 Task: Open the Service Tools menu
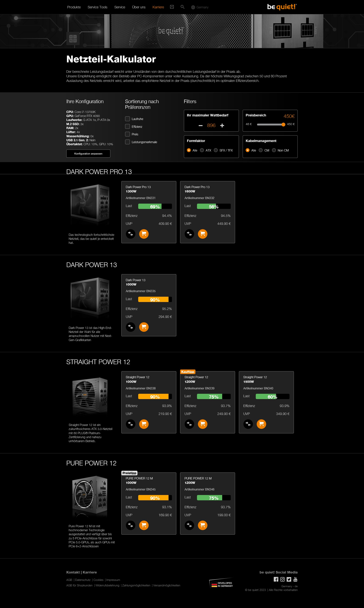[97, 7]
